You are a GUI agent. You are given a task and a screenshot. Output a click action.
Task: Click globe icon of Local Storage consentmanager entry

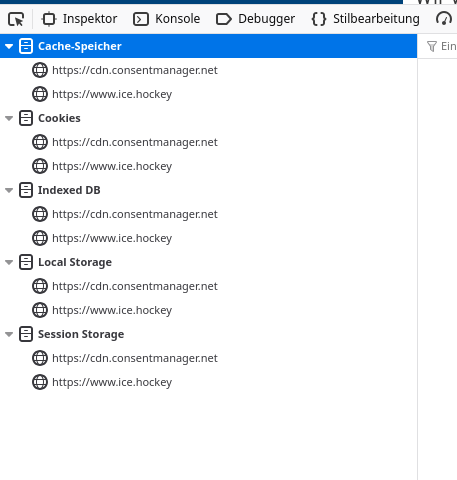tap(40, 286)
